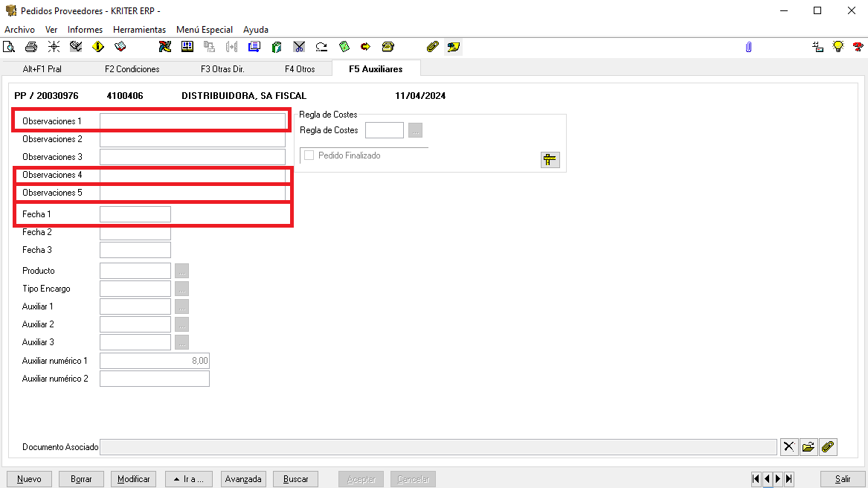This screenshot has width=868, height=488.
Task: Toggle the Pedido Finalizado checkbox
Action: pyautogui.click(x=309, y=155)
